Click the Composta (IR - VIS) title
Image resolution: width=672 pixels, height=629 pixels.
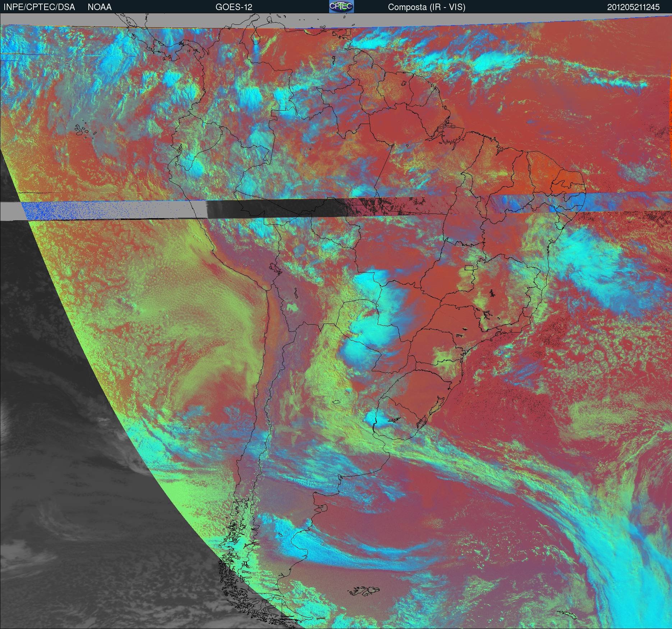click(x=427, y=7)
